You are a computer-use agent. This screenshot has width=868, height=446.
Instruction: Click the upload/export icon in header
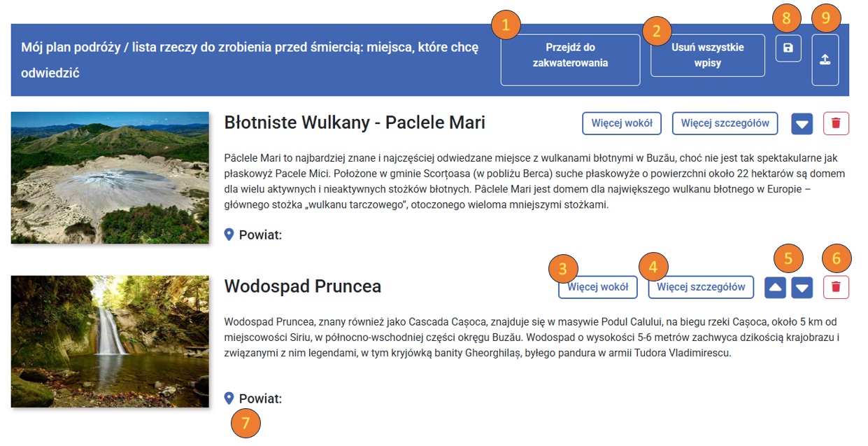(825, 60)
